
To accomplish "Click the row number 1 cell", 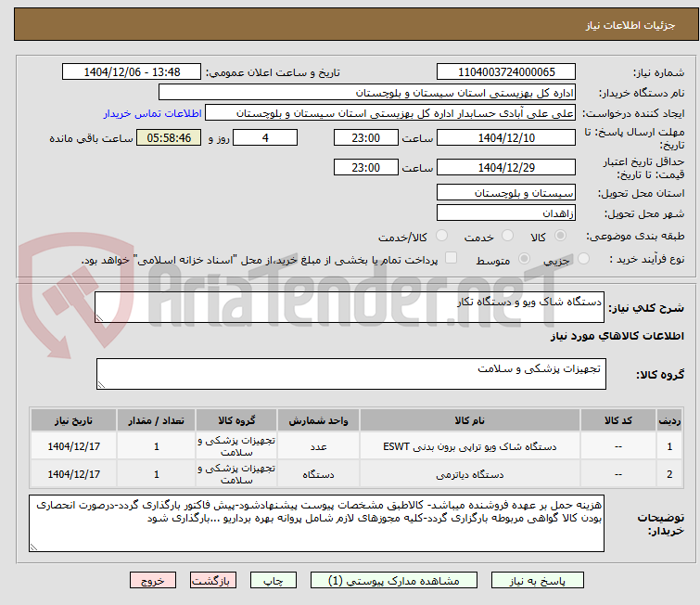I will coord(669,446).
